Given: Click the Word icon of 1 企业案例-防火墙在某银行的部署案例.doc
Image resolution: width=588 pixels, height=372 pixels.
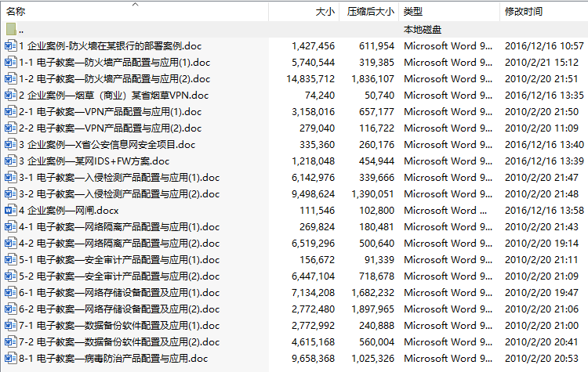Looking at the screenshot, I should pyautogui.click(x=10, y=46).
